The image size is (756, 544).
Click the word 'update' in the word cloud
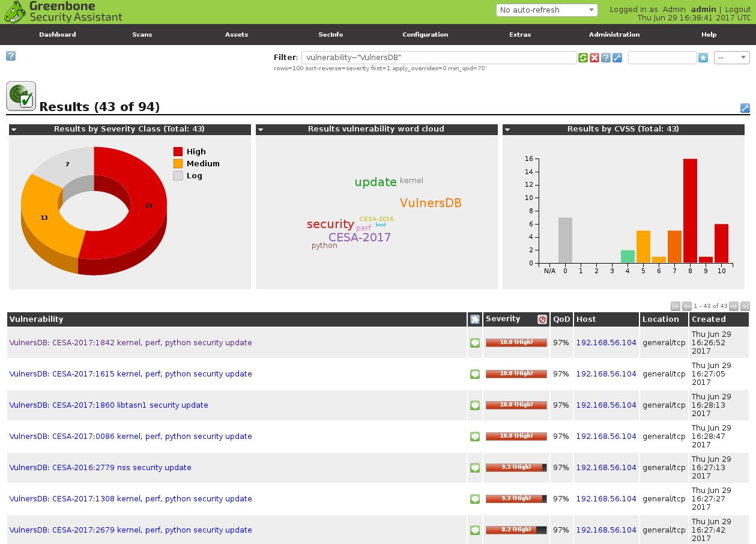pyautogui.click(x=376, y=182)
